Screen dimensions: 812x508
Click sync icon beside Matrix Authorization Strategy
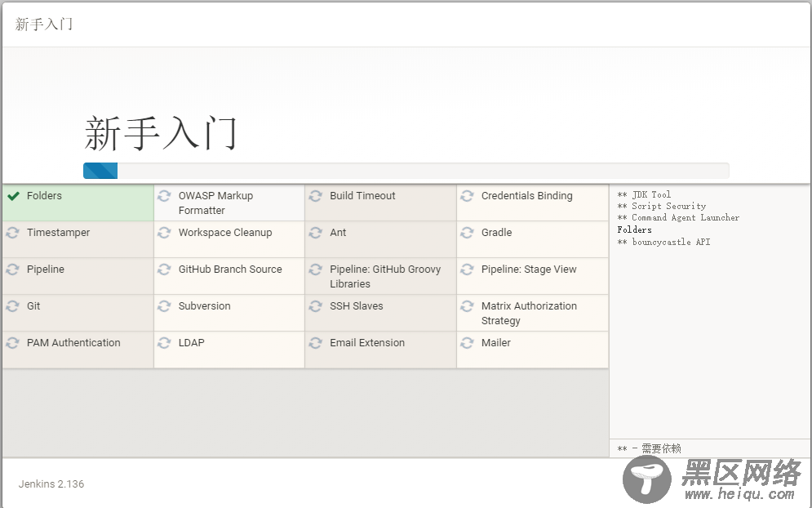pos(467,306)
